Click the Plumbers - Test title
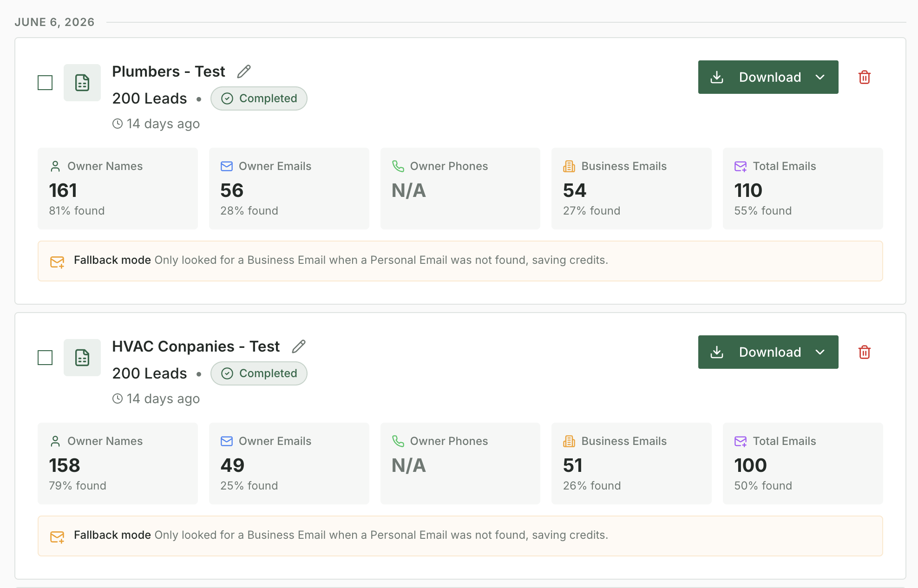This screenshot has height=588, width=918. [169, 72]
